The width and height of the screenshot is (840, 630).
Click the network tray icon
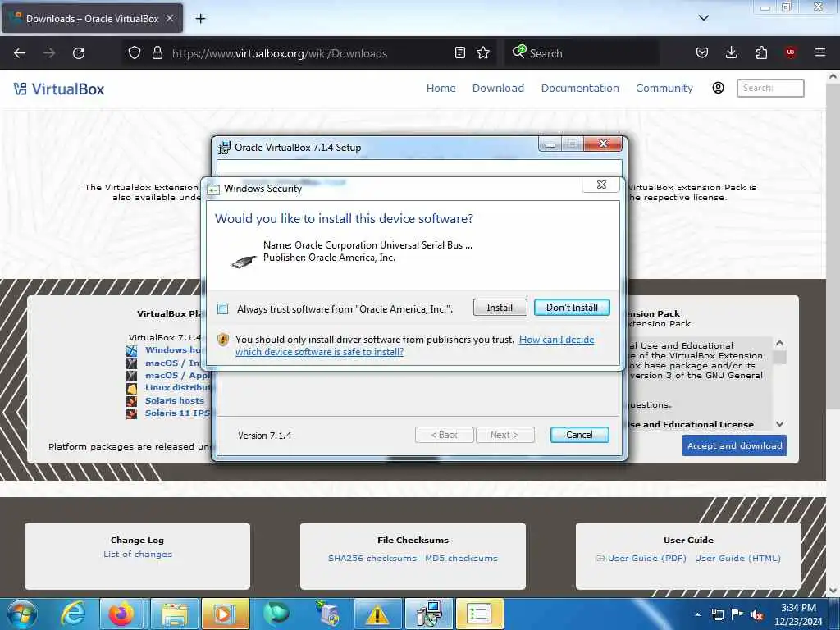[717, 615]
